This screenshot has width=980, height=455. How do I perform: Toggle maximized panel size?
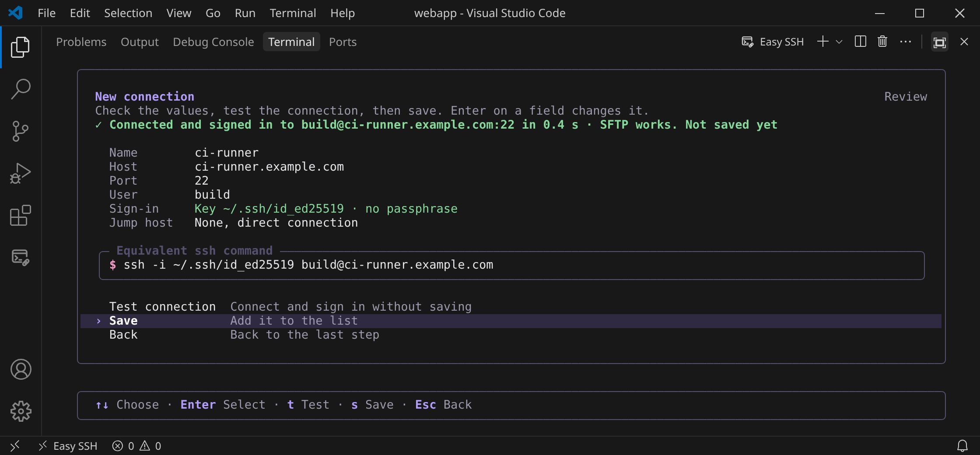pos(940,42)
